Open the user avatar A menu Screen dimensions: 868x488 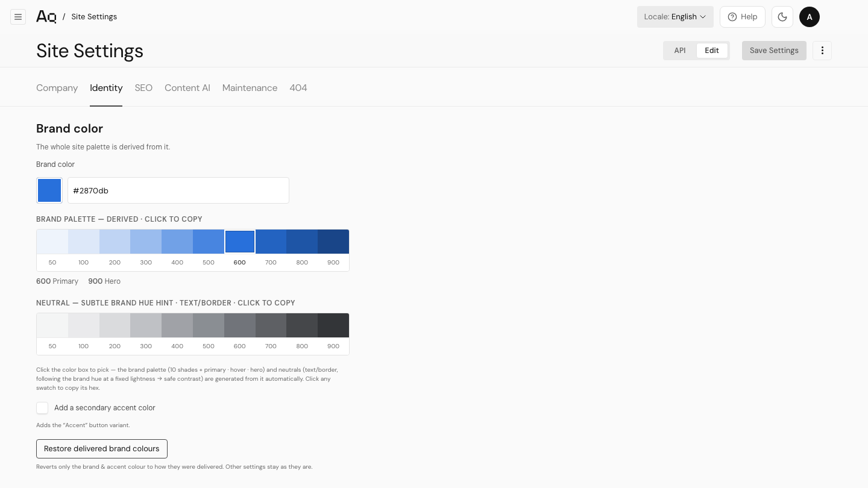coord(810,17)
